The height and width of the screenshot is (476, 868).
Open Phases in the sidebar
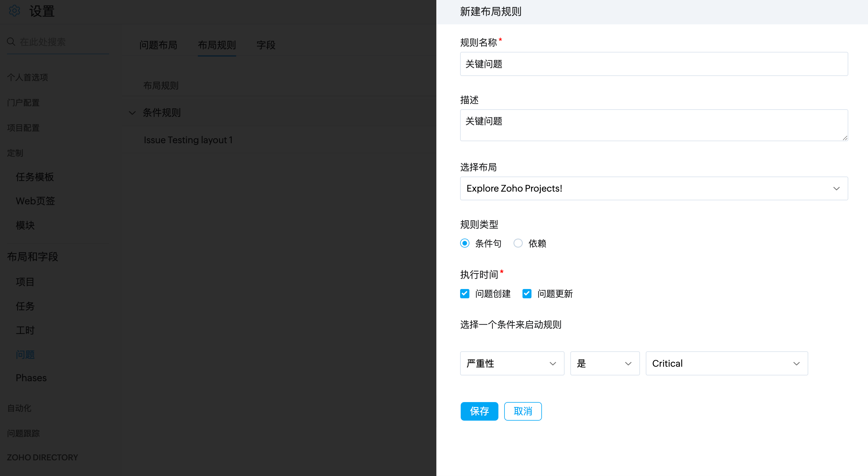tap(31, 378)
